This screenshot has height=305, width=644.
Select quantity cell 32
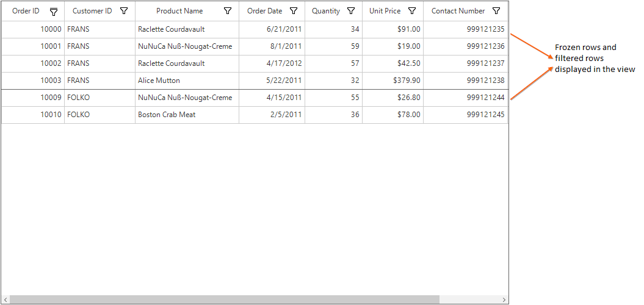click(x=333, y=81)
